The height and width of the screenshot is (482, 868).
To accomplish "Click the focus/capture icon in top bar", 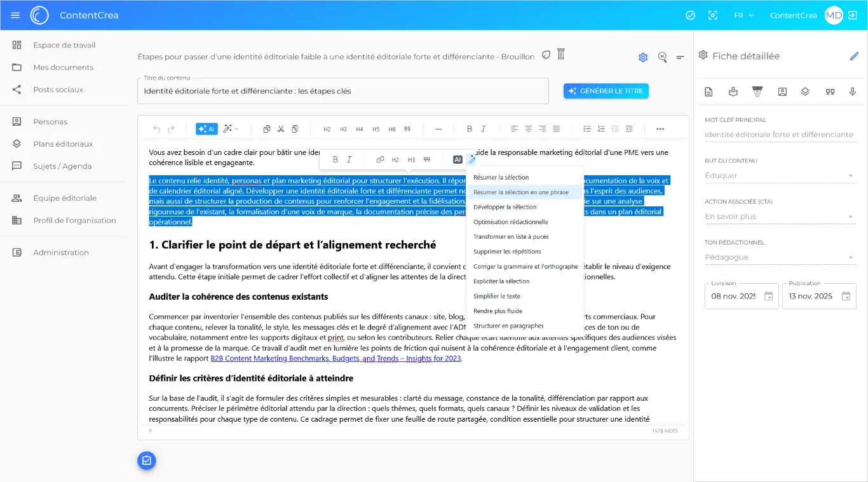I will (x=712, y=15).
